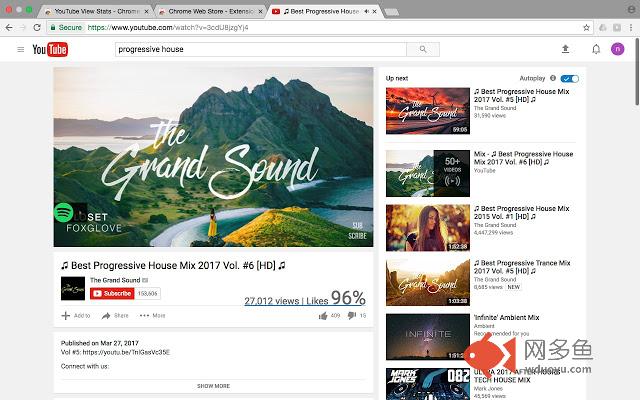This screenshot has width=640, height=400.
Task: Dislike the video with thumbs down
Action: coord(351,316)
